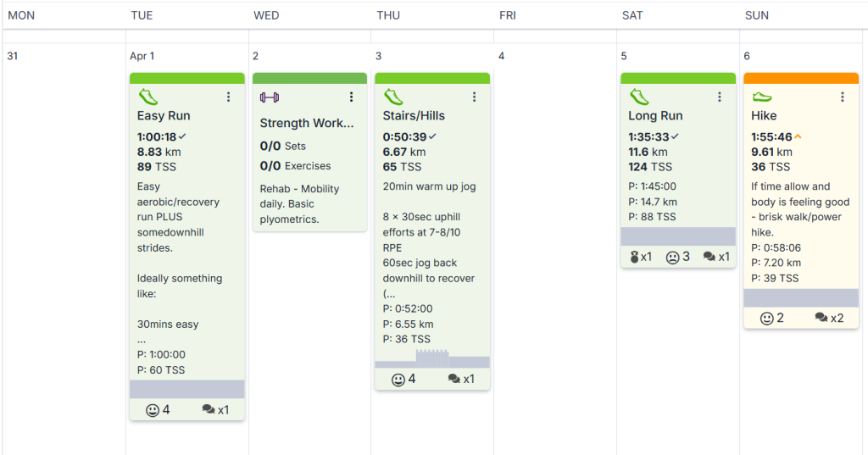Click the sad face feeling icon on Long Run
This screenshot has height=455, width=868.
coord(673,257)
